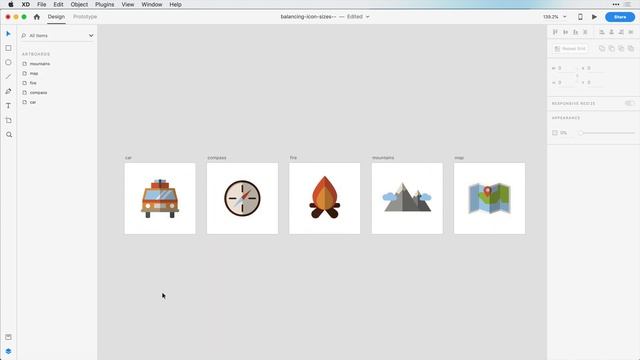Select the Line tool

point(8,77)
